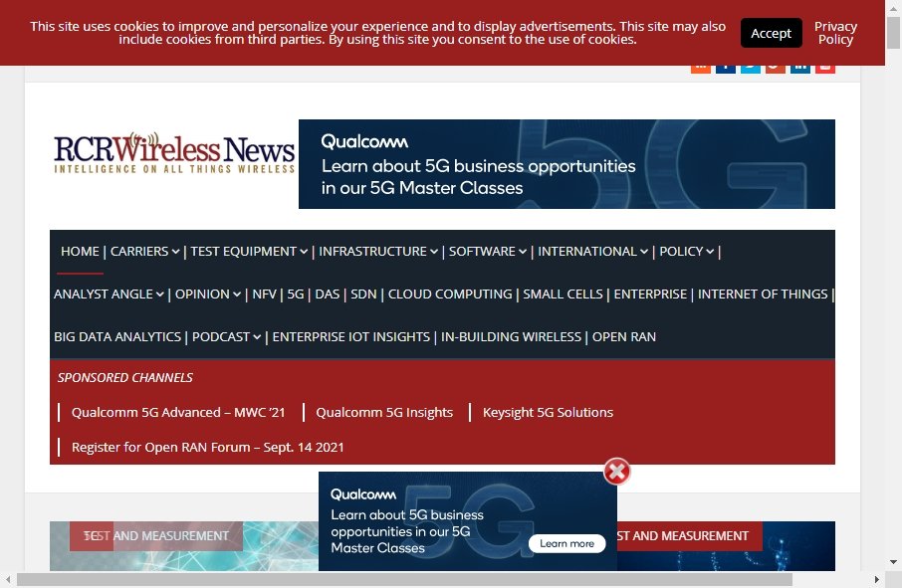Click the horizontal scrollbar left arrow
The width and height of the screenshot is (902, 588).
click(8, 579)
